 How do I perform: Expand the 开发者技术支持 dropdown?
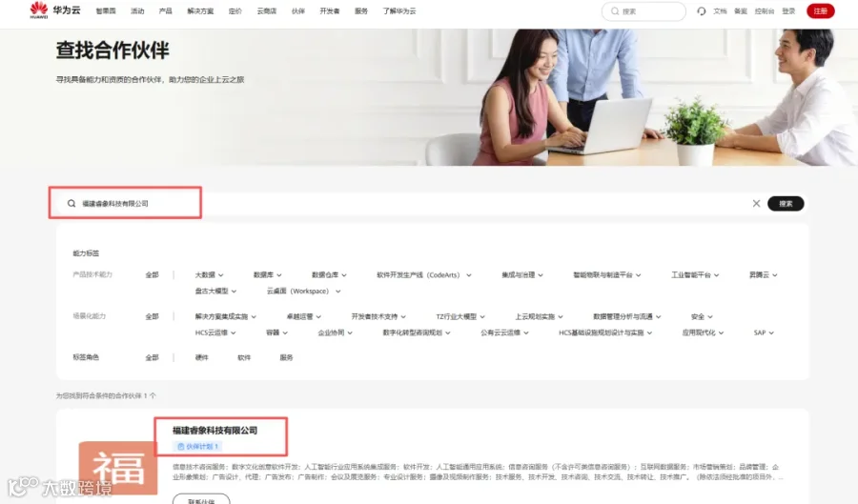pyautogui.click(x=378, y=316)
